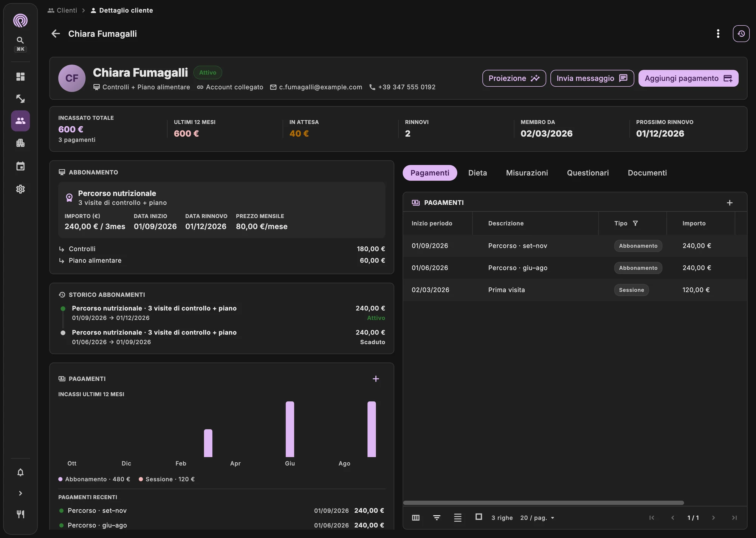This screenshot has width=756, height=538.
Task: Filter the Tipo column with funnel icon
Action: click(635, 223)
